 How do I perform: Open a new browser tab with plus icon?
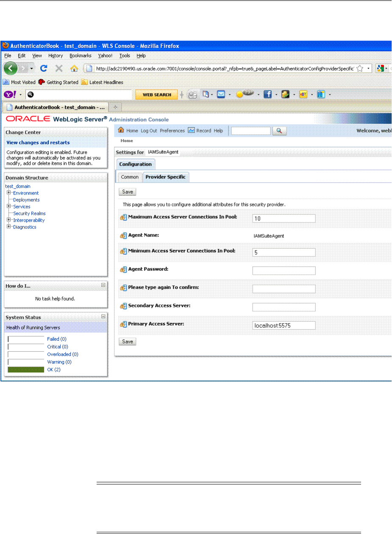116,107
